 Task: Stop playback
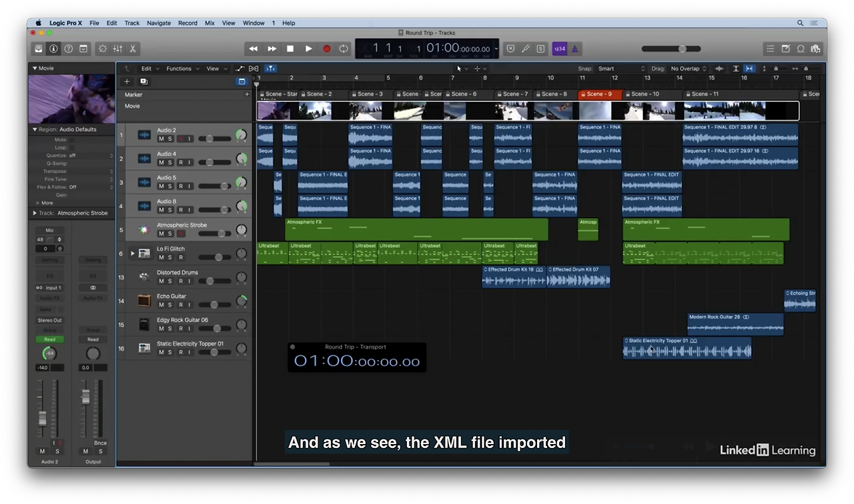point(290,49)
